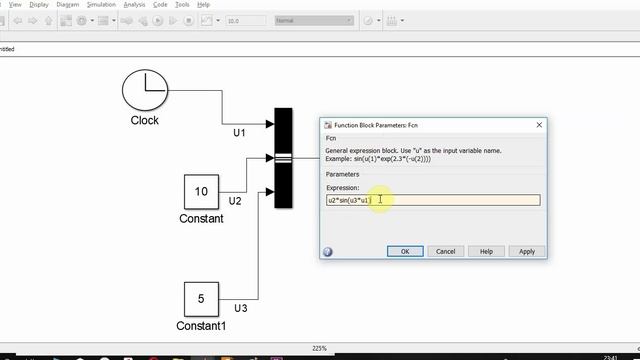The height and width of the screenshot is (360, 640).
Task: Click the 225% zoom level in status bar
Action: tap(319, 348)
